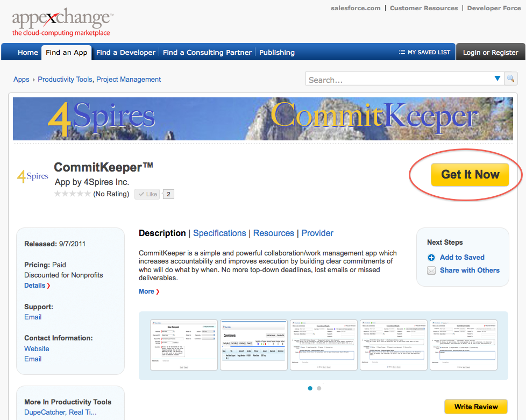Viewport: 526px width, 420px height.
Task: Click the checkmark on the Like button
Action: click(141, 194)
